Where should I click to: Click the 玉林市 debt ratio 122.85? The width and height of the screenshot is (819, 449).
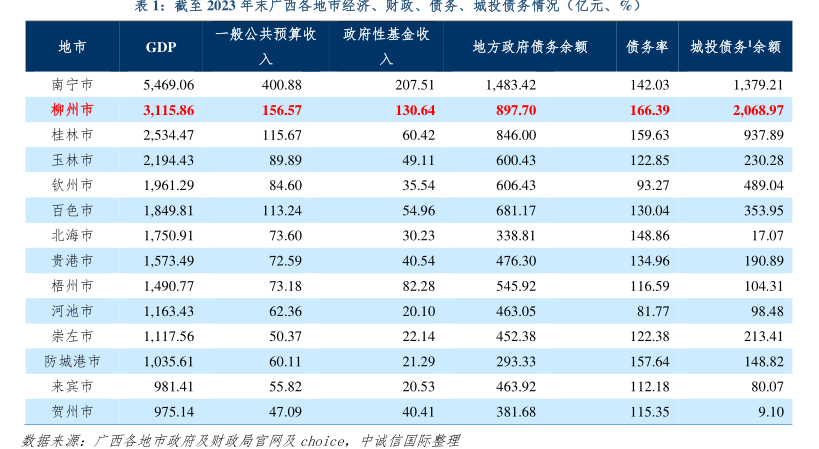tap(649, 159)
